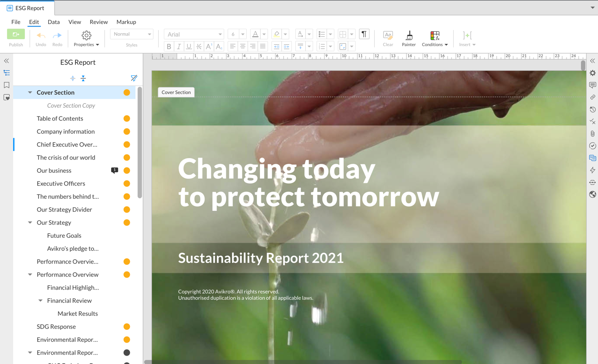Open the outline tree view icon
Viewport: 598px width, 364px height.
[7, 73]
